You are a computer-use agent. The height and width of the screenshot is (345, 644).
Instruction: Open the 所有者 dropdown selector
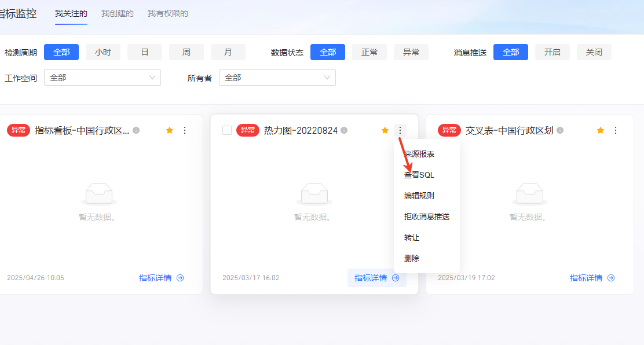pyautogui.click(x=277, y=78)
